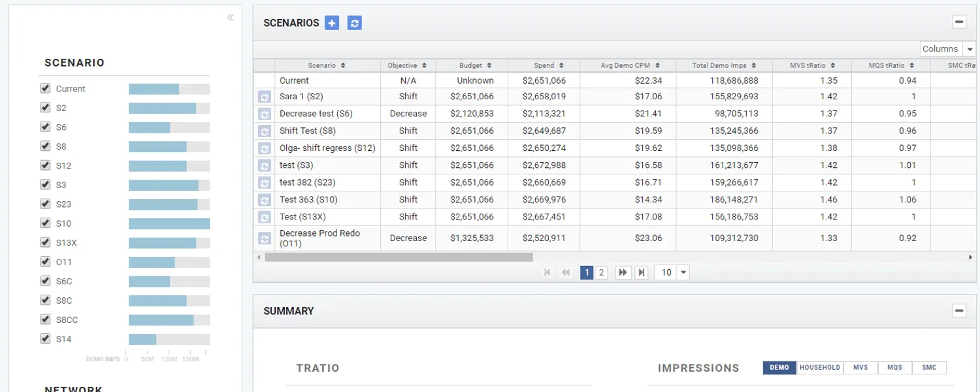The width and height of the screenshot is (980, 392).
Task: Select the SMC impressions tab
Action: coord(929,368)
